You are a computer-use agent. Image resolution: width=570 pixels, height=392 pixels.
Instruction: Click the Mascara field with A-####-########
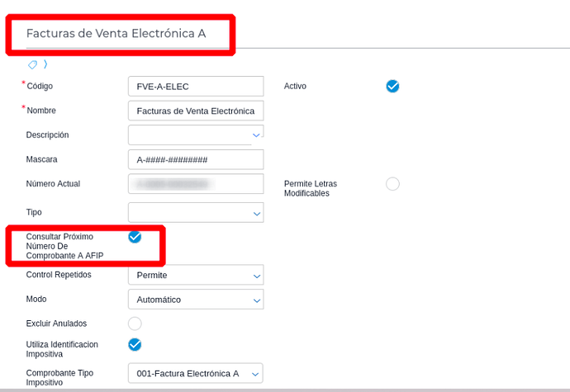coord(196,159)
